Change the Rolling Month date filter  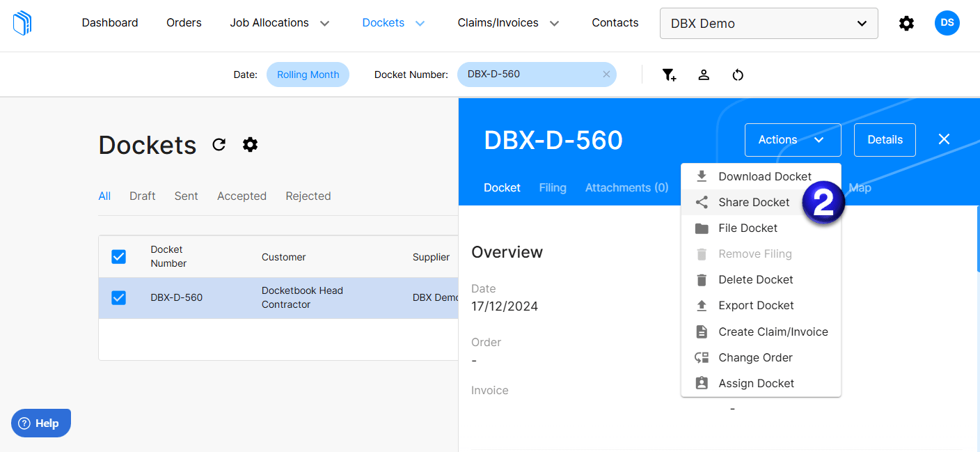[x=308, y=74]
